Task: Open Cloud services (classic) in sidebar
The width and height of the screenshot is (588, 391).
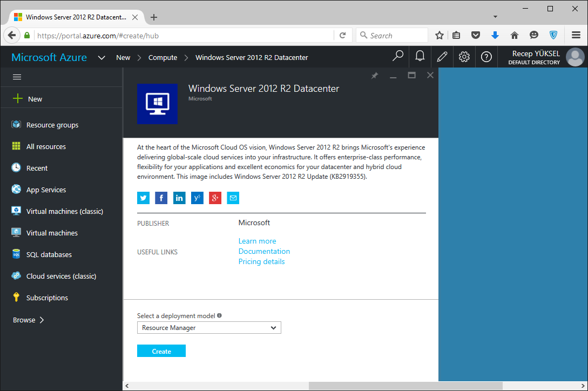Action: 62,276
